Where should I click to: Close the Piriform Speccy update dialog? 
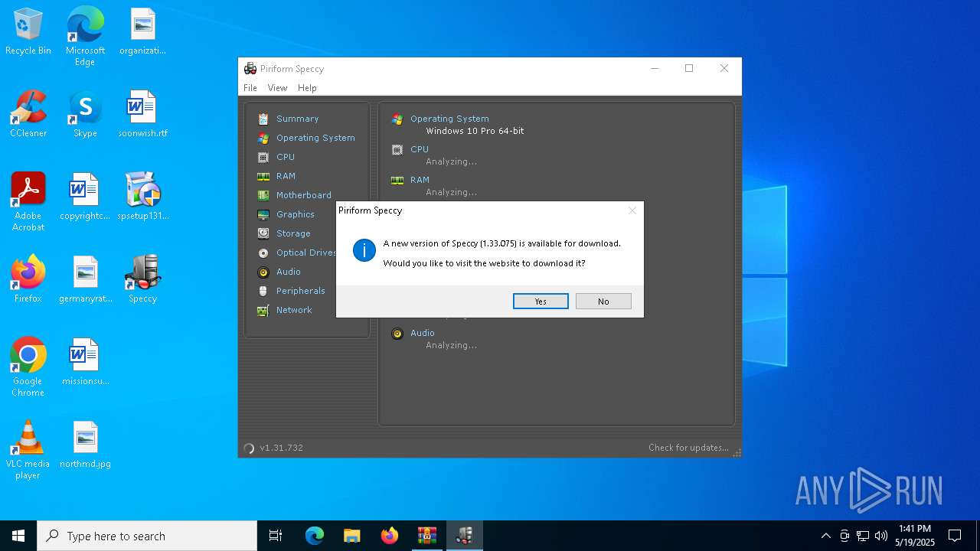(632, 210)
